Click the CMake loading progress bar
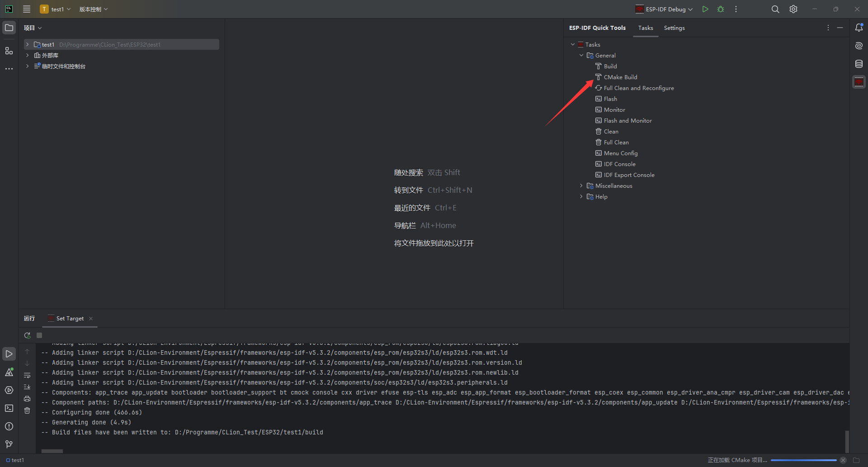 pos(803,460)
